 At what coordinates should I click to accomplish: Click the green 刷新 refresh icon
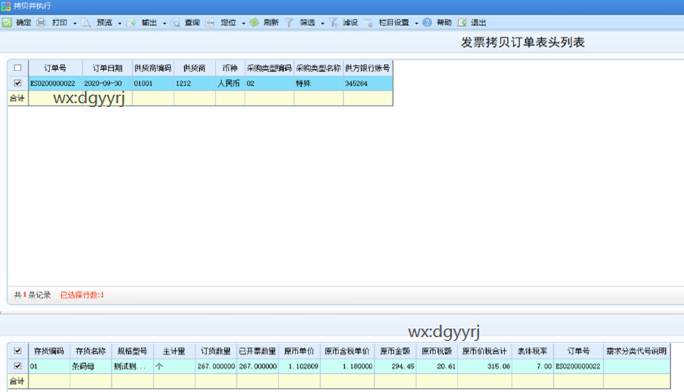(x=254, y=22)
